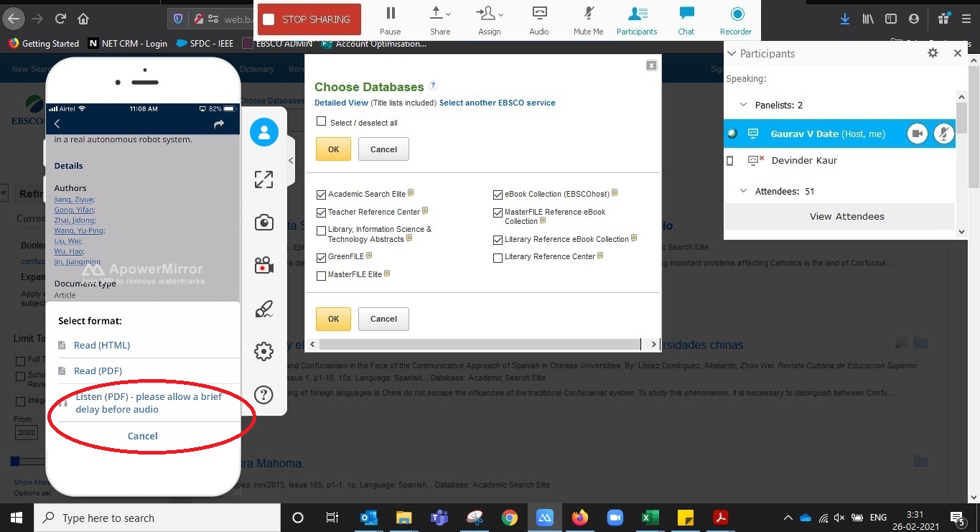The width and height of the screenshot is (980, 532).
Task: Click the View Attendees button
Action: tap(846, 217)
